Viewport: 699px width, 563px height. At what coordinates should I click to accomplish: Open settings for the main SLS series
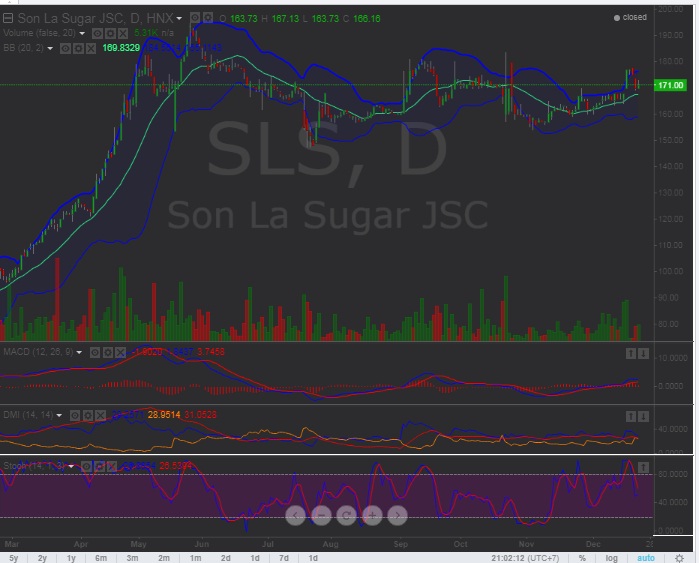click(208, 18)
